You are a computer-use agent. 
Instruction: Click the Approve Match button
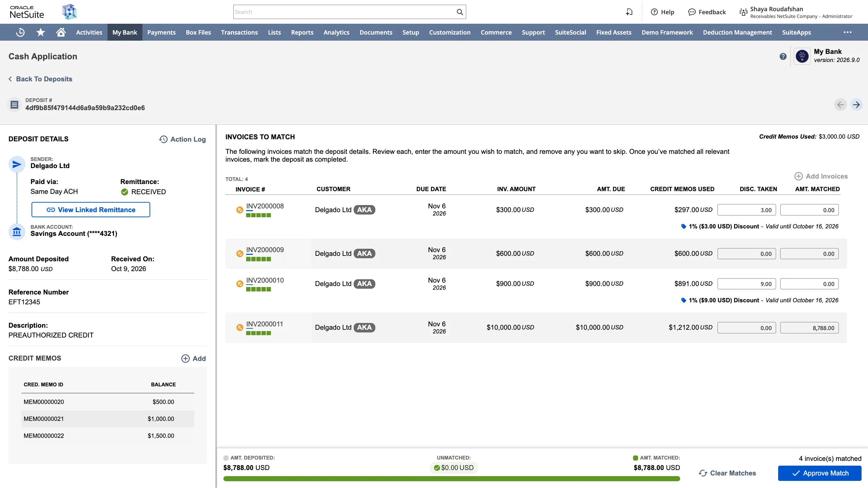tap(820, 473)
